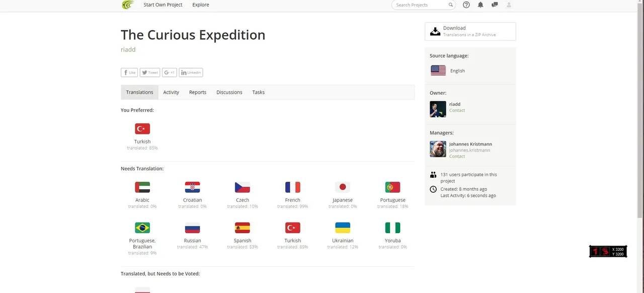Click '131 users participate in this project'
Screen dimensions: 644x293
tap(469, 178)
